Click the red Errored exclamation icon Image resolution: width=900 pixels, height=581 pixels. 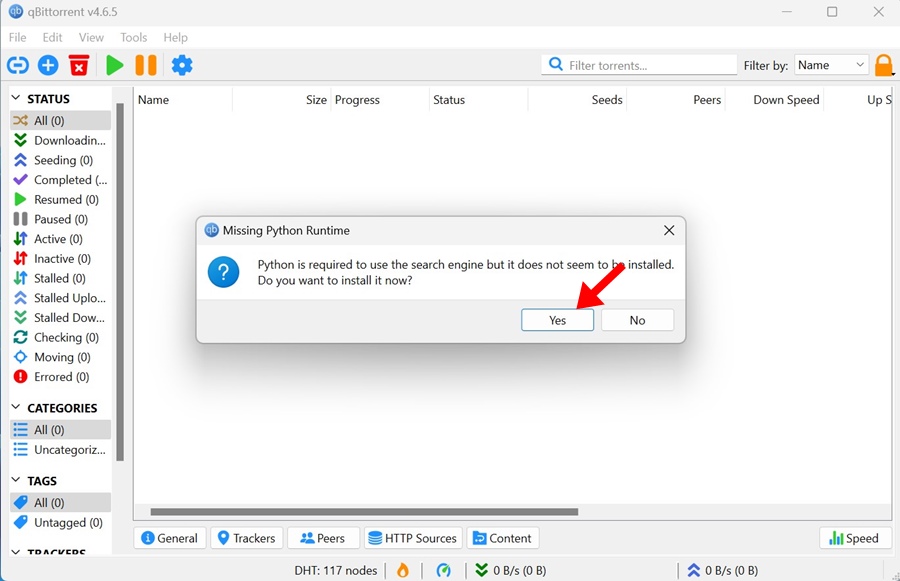point(21,377)
